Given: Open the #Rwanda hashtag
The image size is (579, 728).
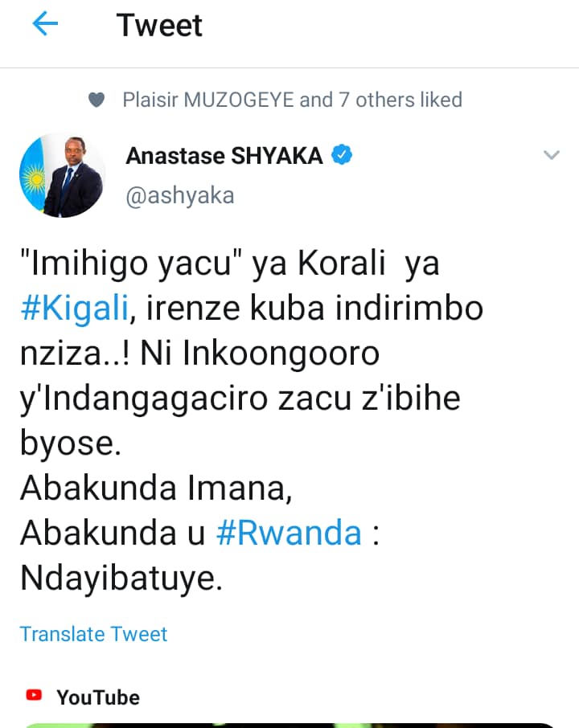Looking at the screenshot, I should 289,533.
